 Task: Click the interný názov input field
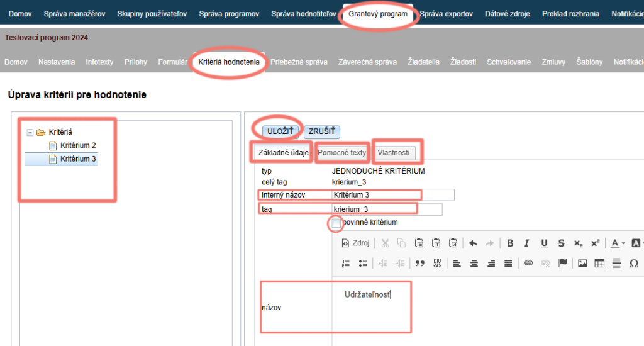tap(392, 195)
